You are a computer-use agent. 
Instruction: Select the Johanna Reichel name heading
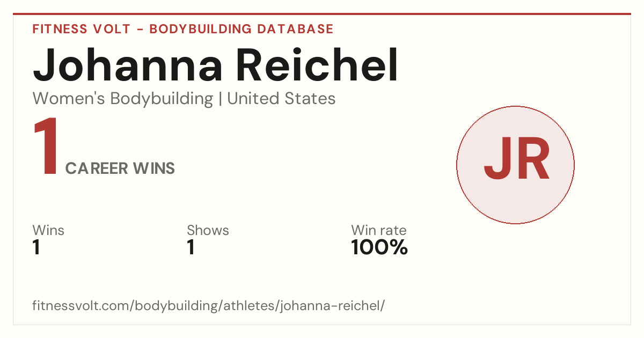click(x=216, y=66)
